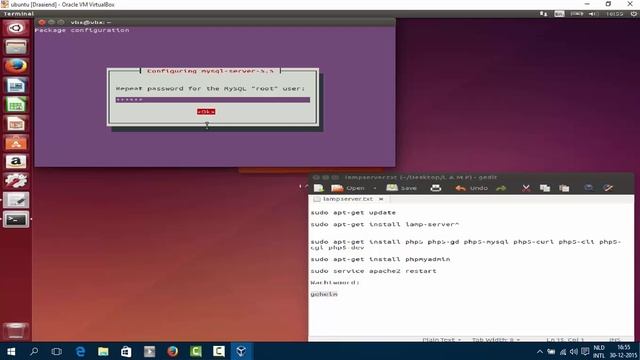This screenshot has width=640, height=360.
Task: Open keyboard layout indicator in Ubuntu panel
Action: [559, 14]
